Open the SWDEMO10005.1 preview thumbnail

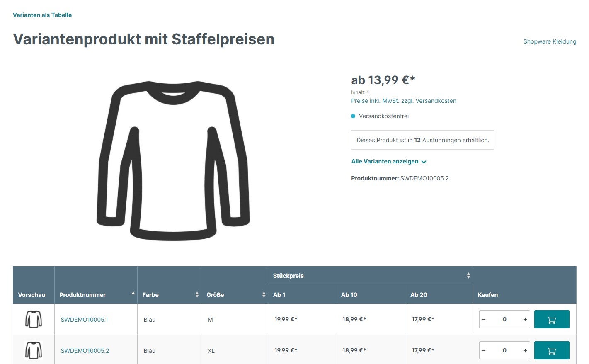coord(34,319)
